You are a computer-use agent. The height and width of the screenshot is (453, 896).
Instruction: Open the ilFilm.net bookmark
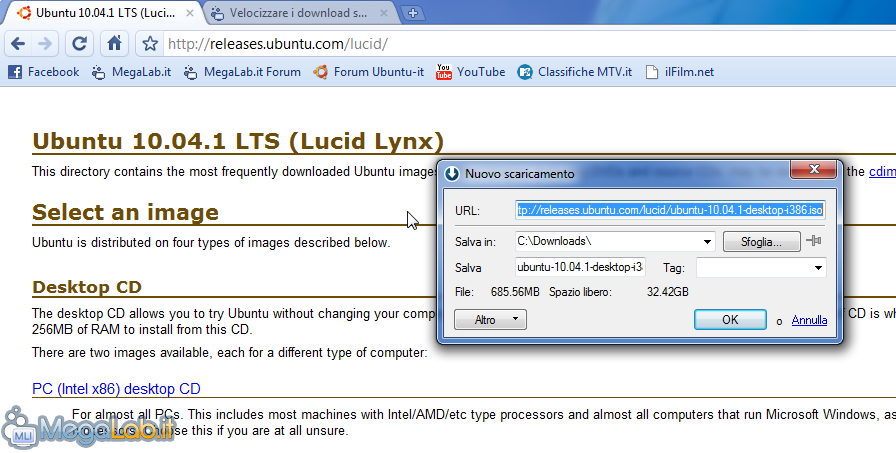point(679,72)
